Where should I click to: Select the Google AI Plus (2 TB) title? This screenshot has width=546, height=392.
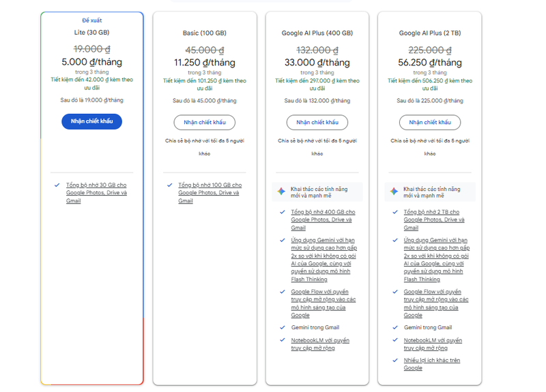pyautogui.click(x=430, y=33)
